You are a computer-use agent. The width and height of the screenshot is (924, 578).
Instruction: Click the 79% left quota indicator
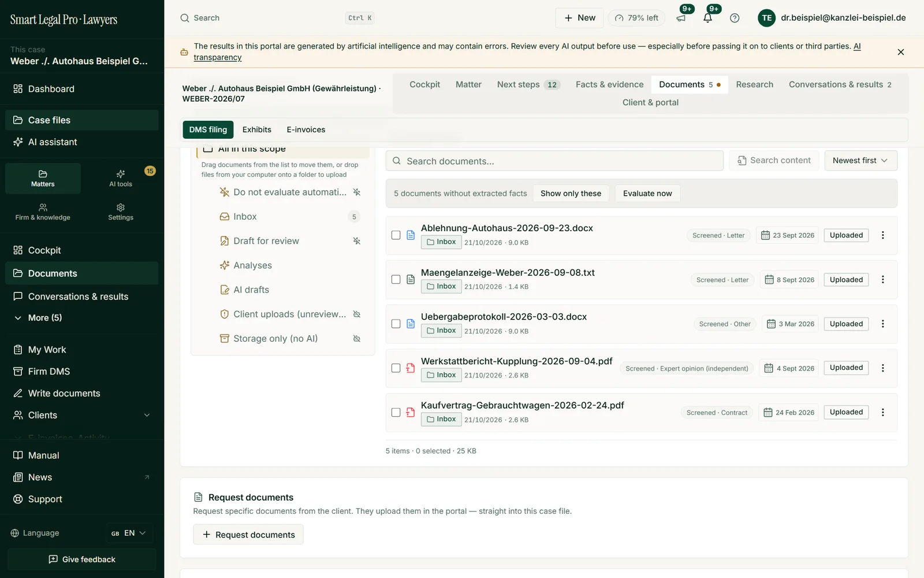pyautogui.click(x=636, y=18)
